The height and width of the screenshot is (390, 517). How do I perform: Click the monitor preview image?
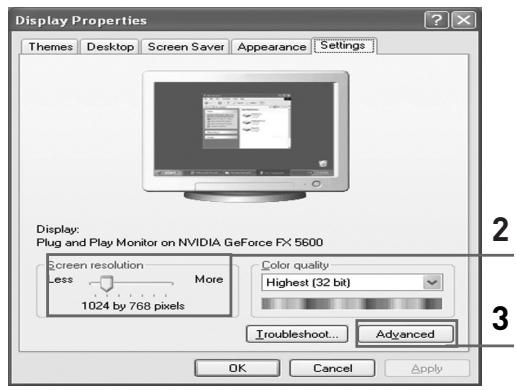(x=246, y=136)
